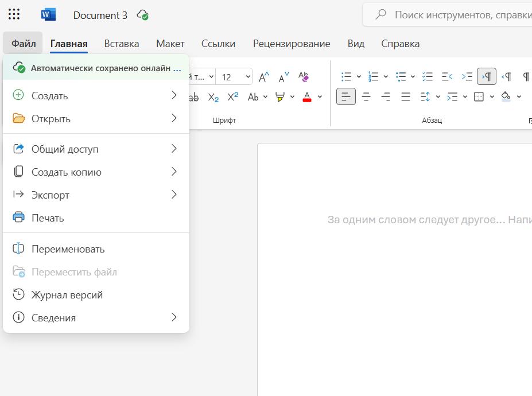Toggle align left
Image resolution: width=532 pixels, height=396 pixels.
coord(346,97)
